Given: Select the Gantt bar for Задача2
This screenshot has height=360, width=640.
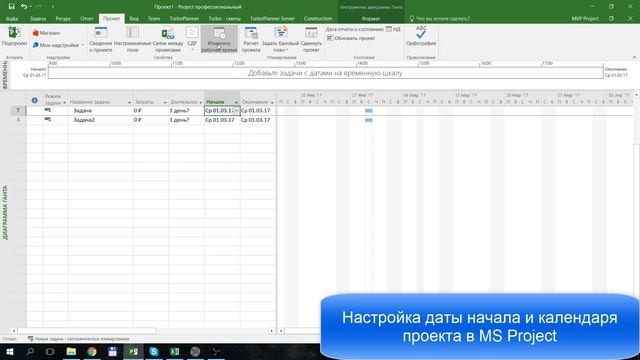Looking at the screenshot, I should 369,120.
